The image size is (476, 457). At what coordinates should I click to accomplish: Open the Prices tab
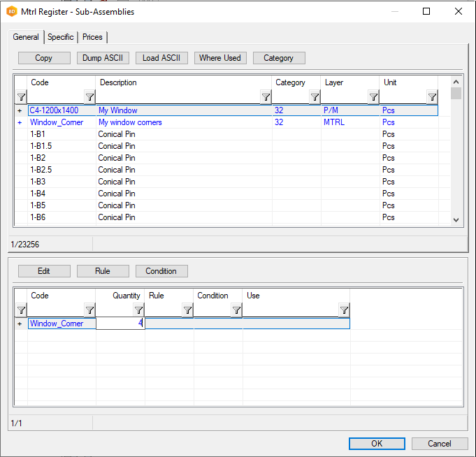click(x=93, y=37)
